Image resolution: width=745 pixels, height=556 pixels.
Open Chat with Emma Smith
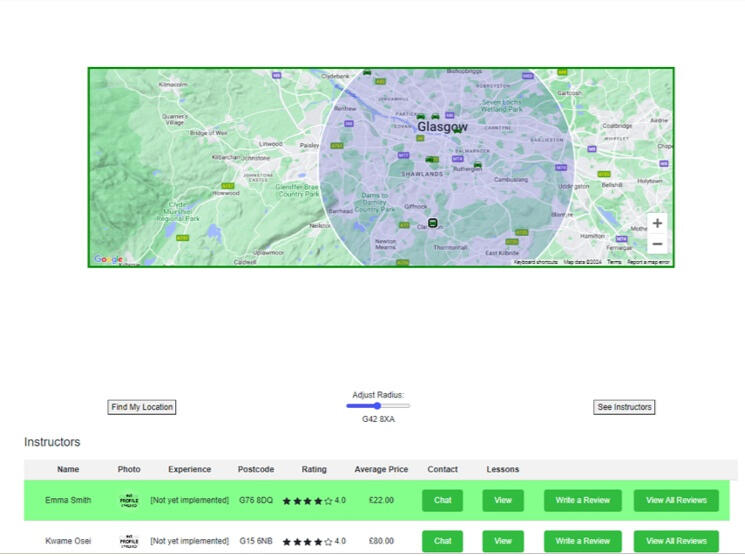tap(442, 500)
